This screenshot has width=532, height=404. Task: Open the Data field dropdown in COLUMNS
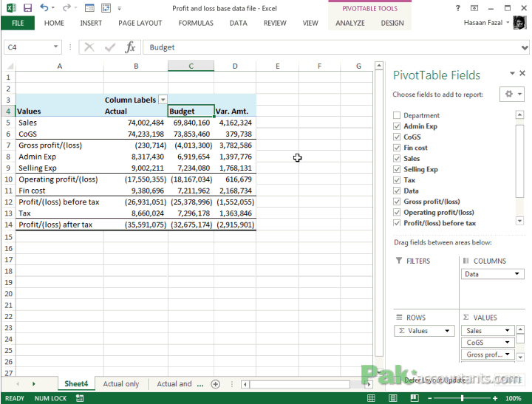pos(516,274)
